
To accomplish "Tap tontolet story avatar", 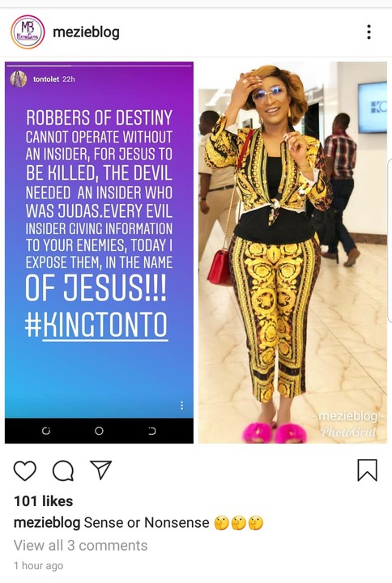I will click(x=19, y=79).
